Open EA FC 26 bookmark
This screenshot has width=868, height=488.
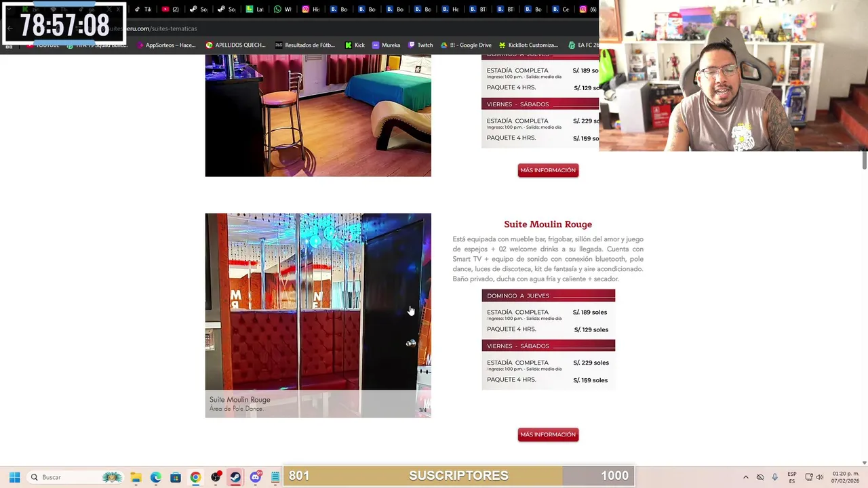point(584,45)
